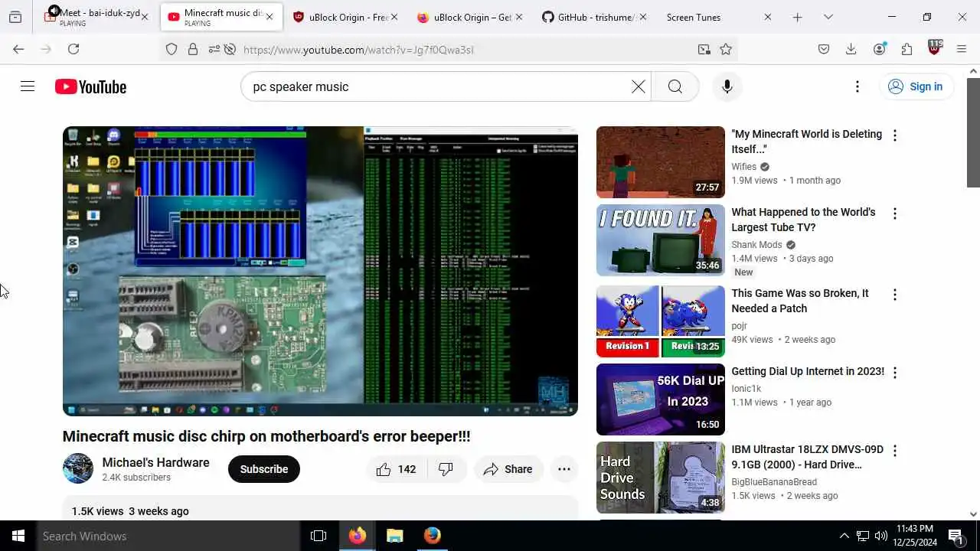Open Firefox tracking protection shield icon
The height and width of the screenshot is (551, 980).
(171, 49)
